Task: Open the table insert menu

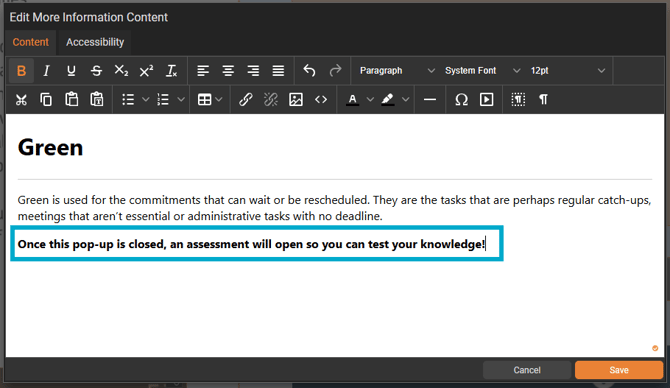Action: click(209, 100)
